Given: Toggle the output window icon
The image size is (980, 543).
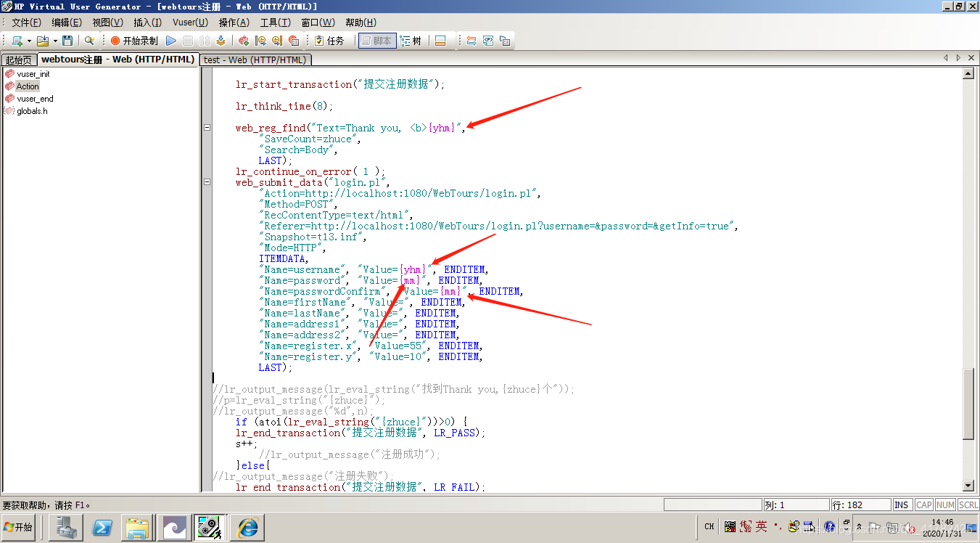Looking at the screenshot, I should click(x=440, y=41).
